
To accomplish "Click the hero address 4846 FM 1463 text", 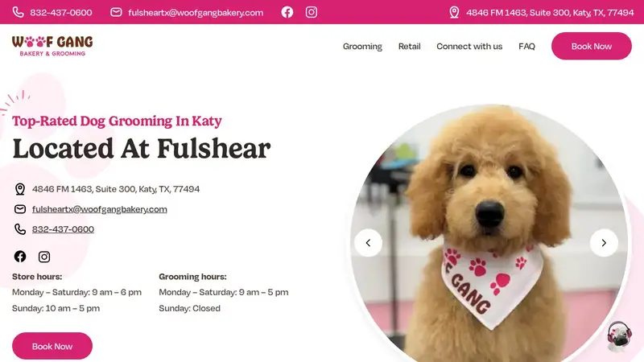I will 116,189.
